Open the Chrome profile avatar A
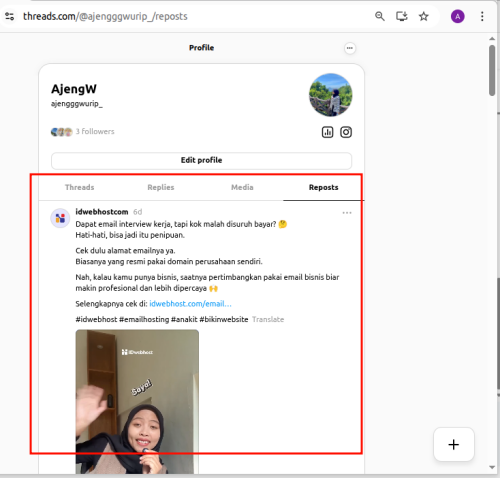The width and height of the screenshot is (500, 478). 458,16
